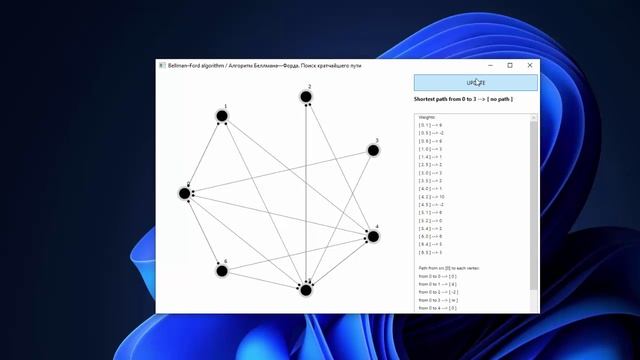Select the 'from 0 to 1' result row
Viewport: 640px width, 360px height.
[x=438, y=284]
